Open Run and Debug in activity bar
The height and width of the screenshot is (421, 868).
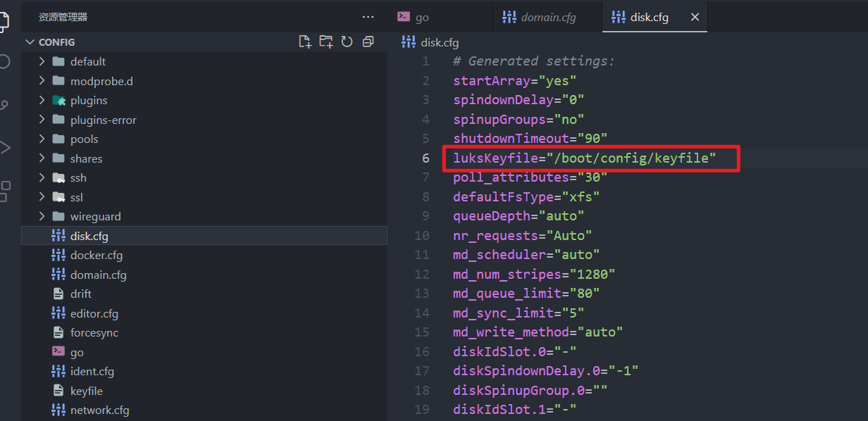point(5,147)
